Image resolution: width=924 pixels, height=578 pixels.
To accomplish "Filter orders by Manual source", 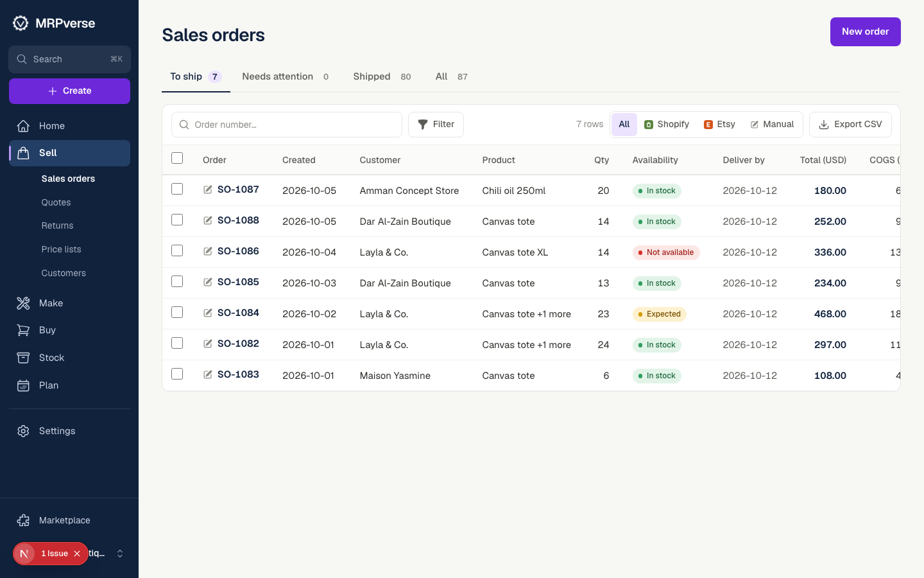I will click(x=773, y=125).
